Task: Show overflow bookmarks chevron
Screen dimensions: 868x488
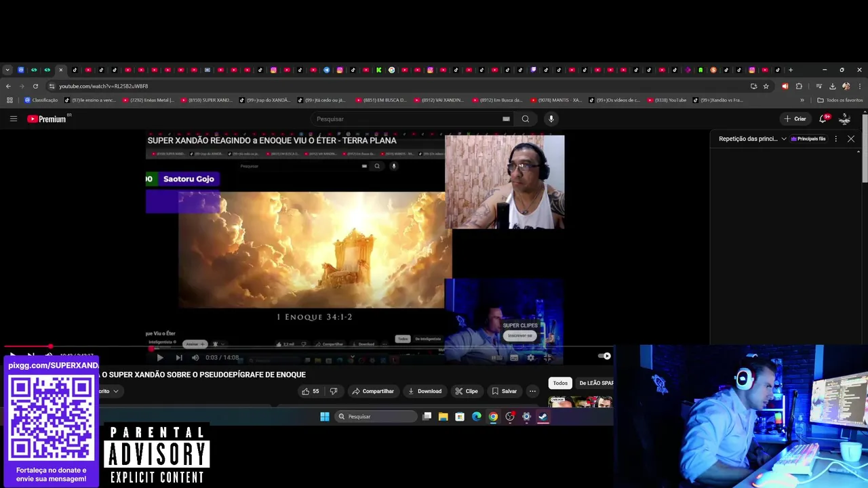Action: coord(802,100)
